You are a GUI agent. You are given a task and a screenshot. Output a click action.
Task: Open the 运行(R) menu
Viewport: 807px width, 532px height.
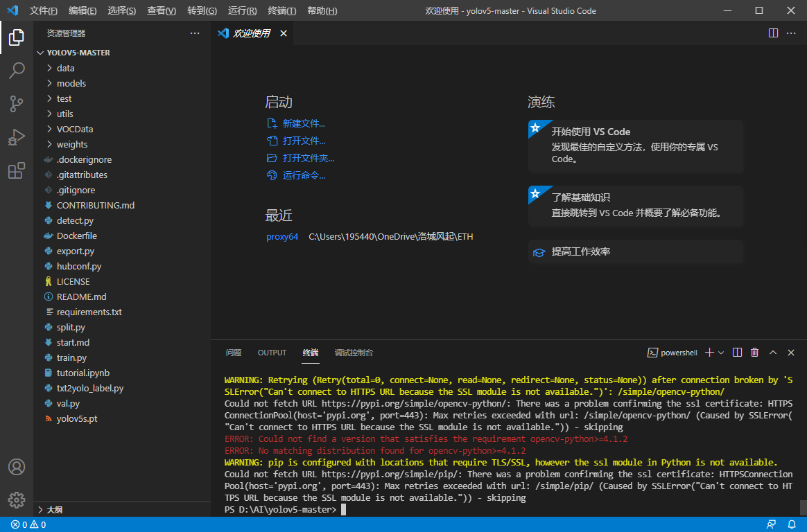pyautogui.click(x=243, y=11)
